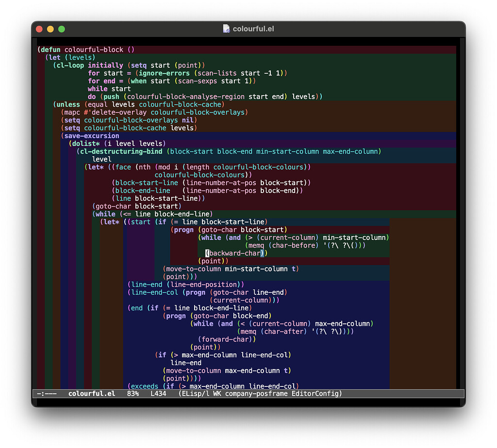
Task: Click the colourful.el buffer name in mode line
Action: tap(91, 394)
